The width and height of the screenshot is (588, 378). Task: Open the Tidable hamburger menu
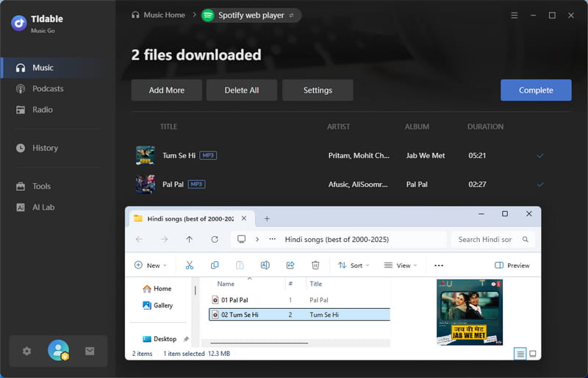pyautogui.click(x=514, y=15)
